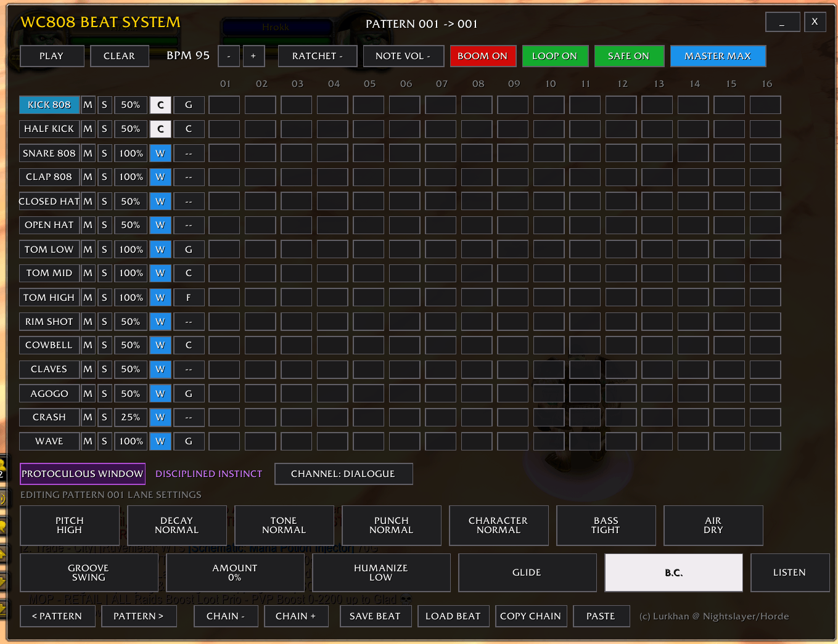This screenshot has height=644, width=838.
Task: Go to the next pattern
Action: tap(139, 616)
